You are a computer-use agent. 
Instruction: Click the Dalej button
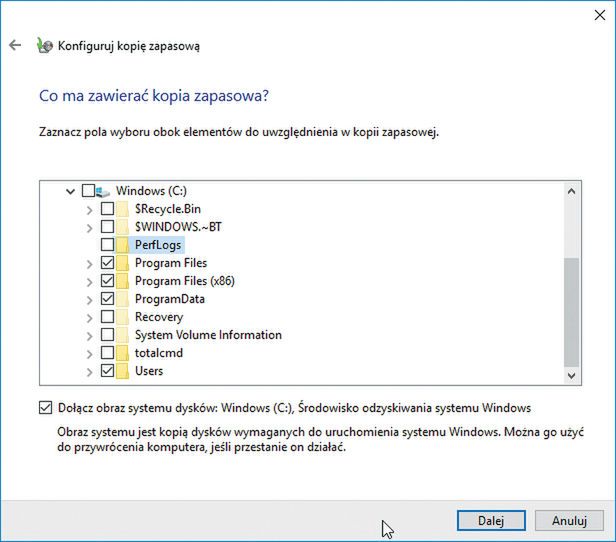[491, 521]
